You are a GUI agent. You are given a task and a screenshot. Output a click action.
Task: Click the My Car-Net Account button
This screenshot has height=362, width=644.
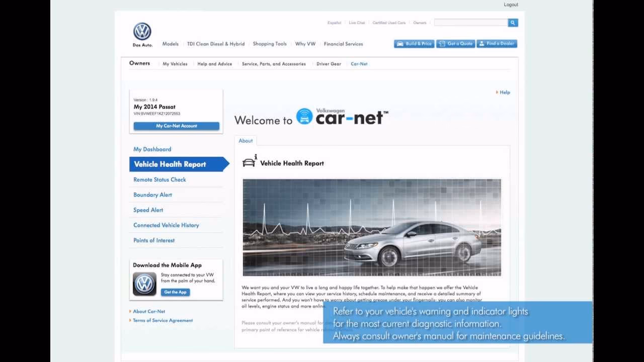(x=176, y=126)
